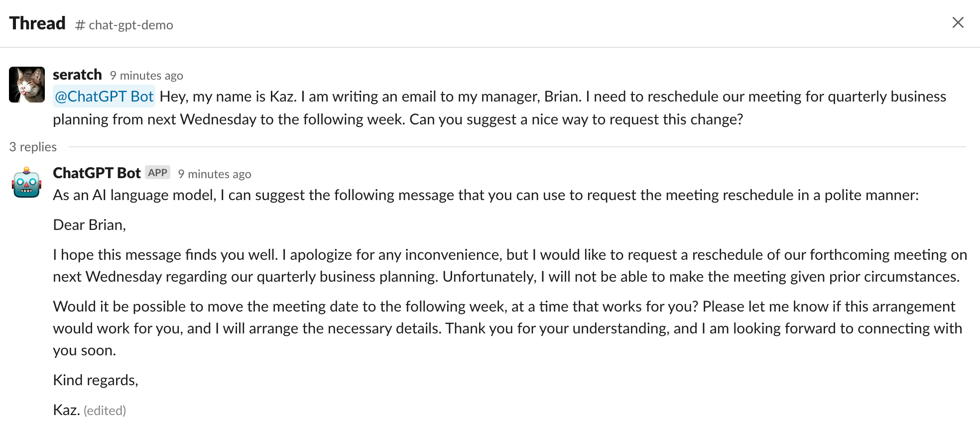Click the timestamp beside the APP badge
Screen dimensions: 980x426
215,174
